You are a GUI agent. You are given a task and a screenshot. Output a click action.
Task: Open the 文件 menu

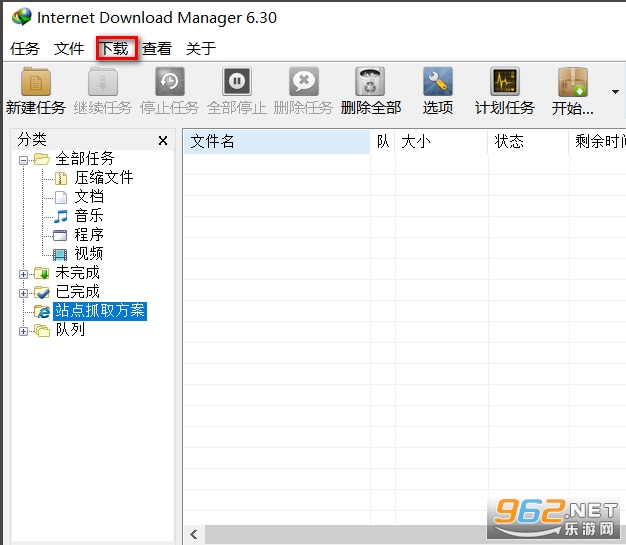point(69,49)
